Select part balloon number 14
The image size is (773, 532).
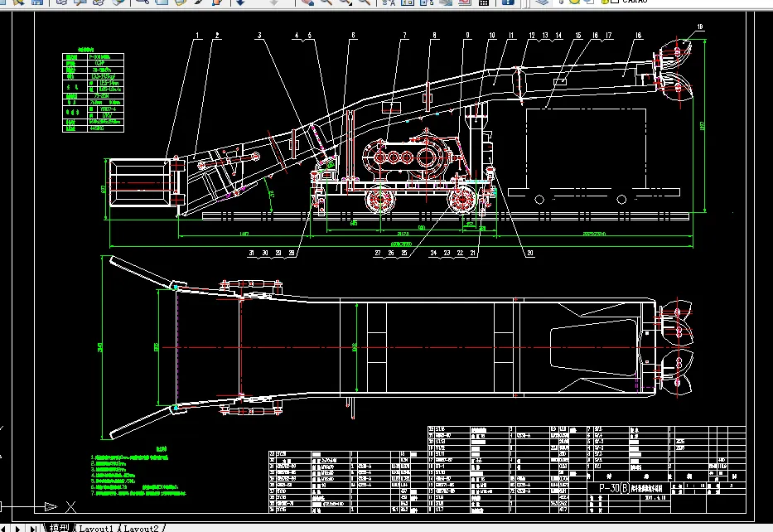pyautogui.click(x=558, y=35)
